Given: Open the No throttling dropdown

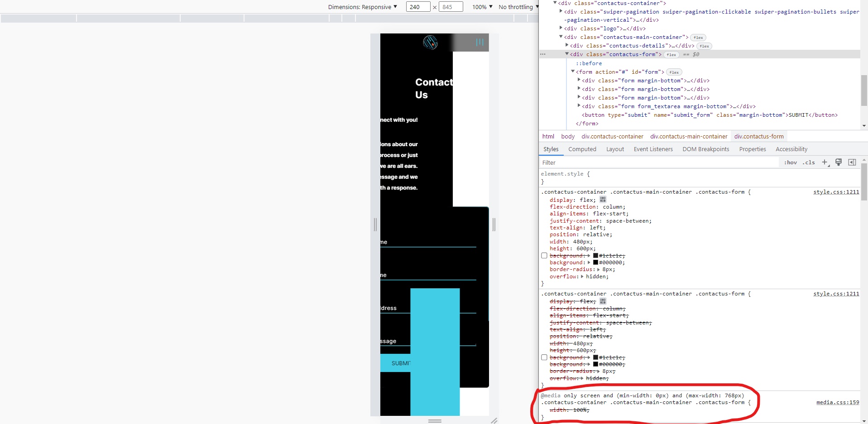Looking at the screenshot, I should click(518, 7).
